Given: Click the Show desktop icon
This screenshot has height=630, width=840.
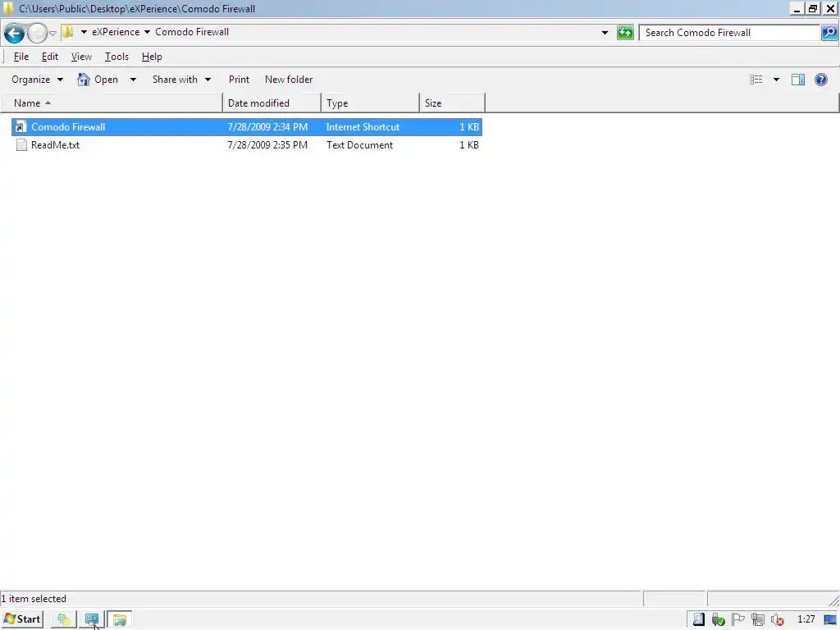Looking at the screenshot, I should click(x=830, y=620).
